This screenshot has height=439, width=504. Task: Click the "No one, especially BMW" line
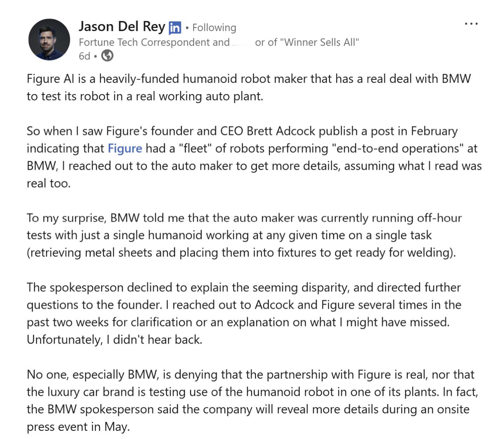[250, 374]
